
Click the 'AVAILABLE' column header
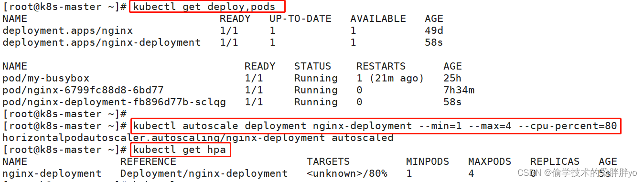(x=378, y=19)
